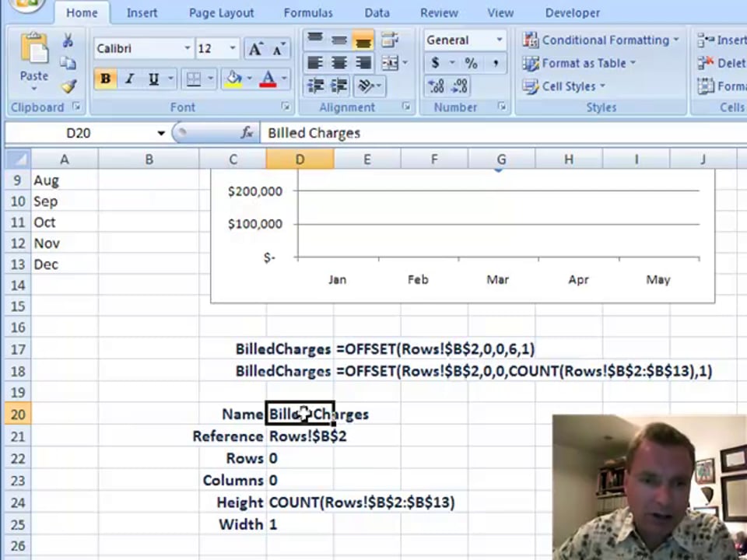Image resolution: width=747 pixels, height=560 pixels.
Task: Apply the red font color
Action: point(268,79)
